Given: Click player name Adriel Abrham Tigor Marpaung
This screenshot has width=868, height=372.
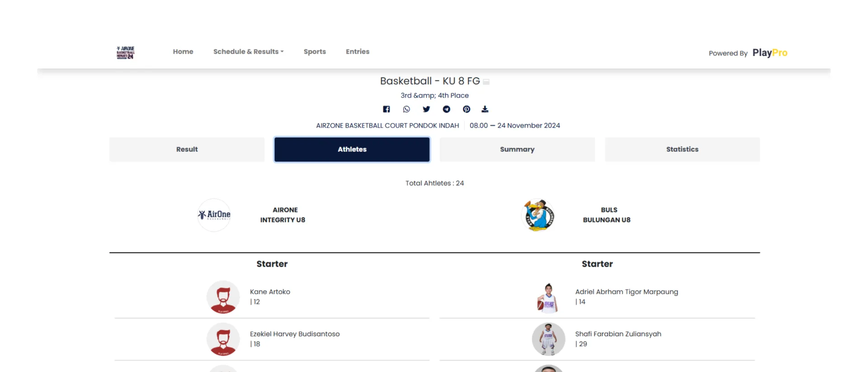Looking at the screenshot, I should [x=627, y=292].
